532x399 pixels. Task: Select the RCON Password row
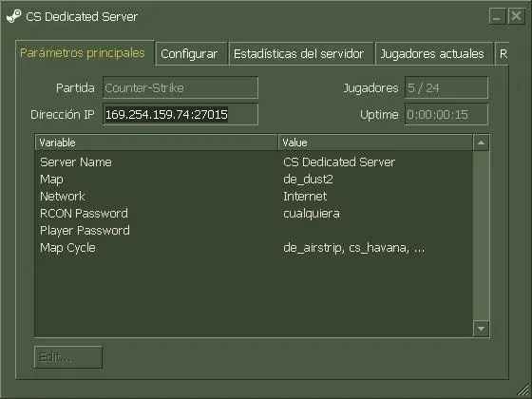pyautogui.click(x=254, y=214)
